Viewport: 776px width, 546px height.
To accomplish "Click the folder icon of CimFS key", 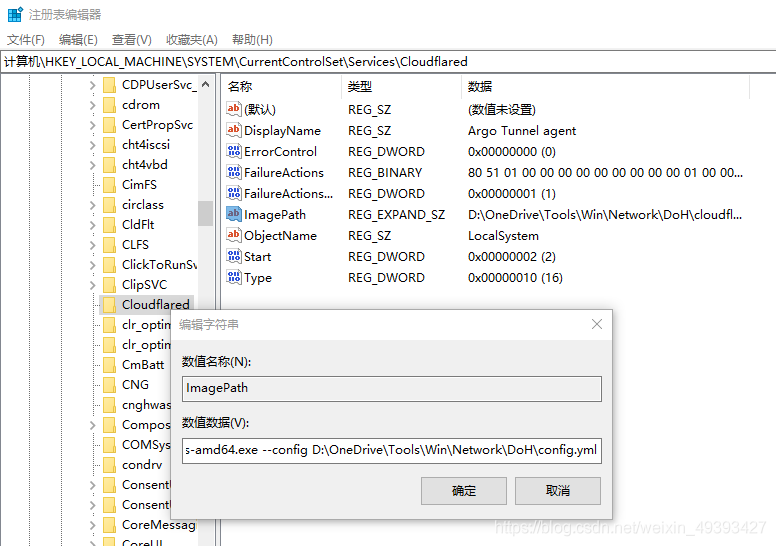I will 110,185.
